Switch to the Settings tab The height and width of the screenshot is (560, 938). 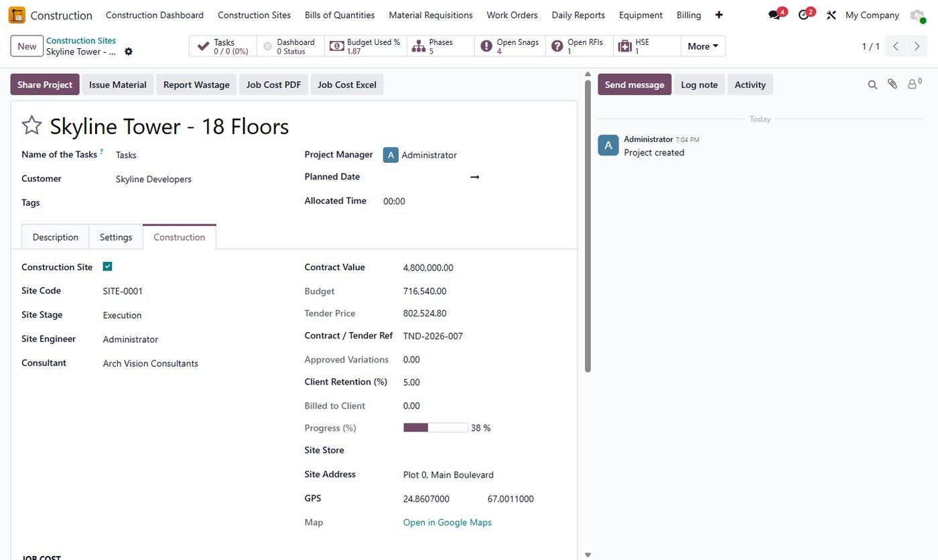pos(116,237)
